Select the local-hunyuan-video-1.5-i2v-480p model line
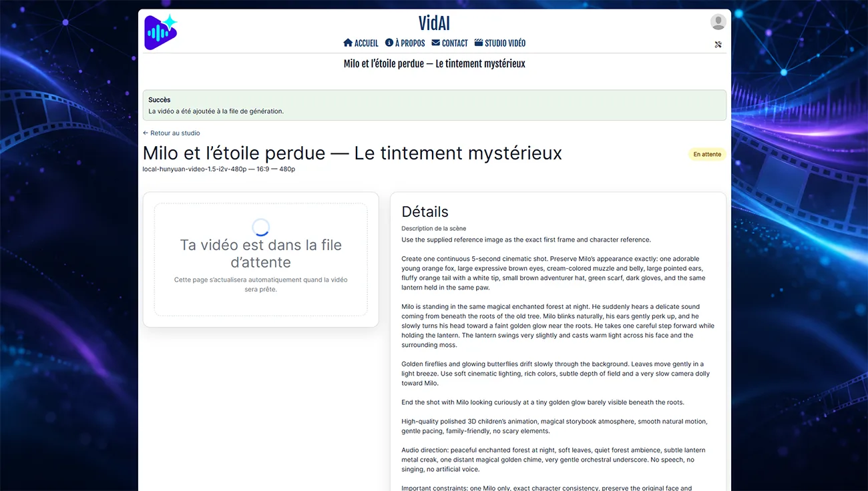This screenshot has height=491, width=868. [219, 169]
